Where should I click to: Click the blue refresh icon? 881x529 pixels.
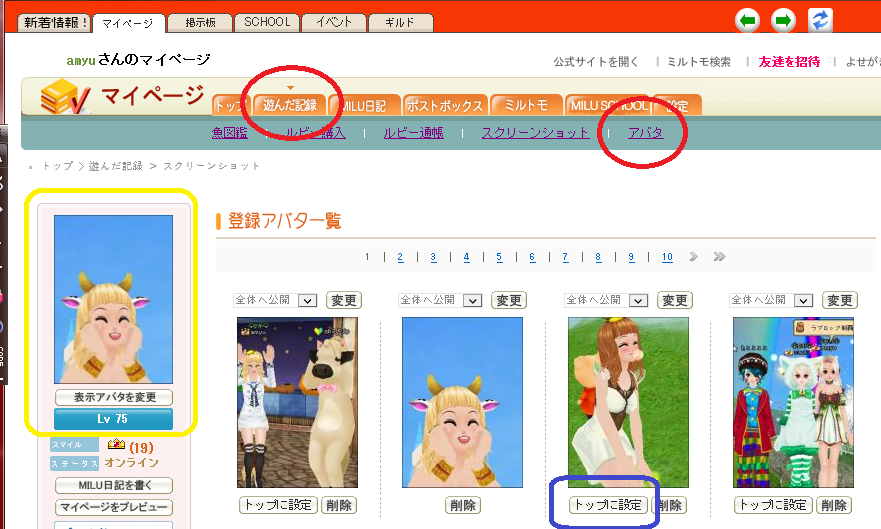(821, 20)
